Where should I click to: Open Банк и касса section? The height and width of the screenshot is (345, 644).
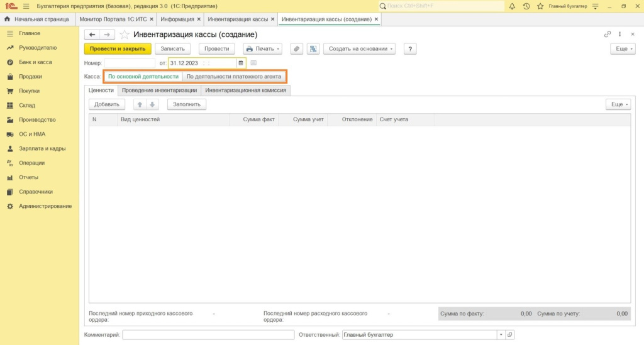point(35,62)
